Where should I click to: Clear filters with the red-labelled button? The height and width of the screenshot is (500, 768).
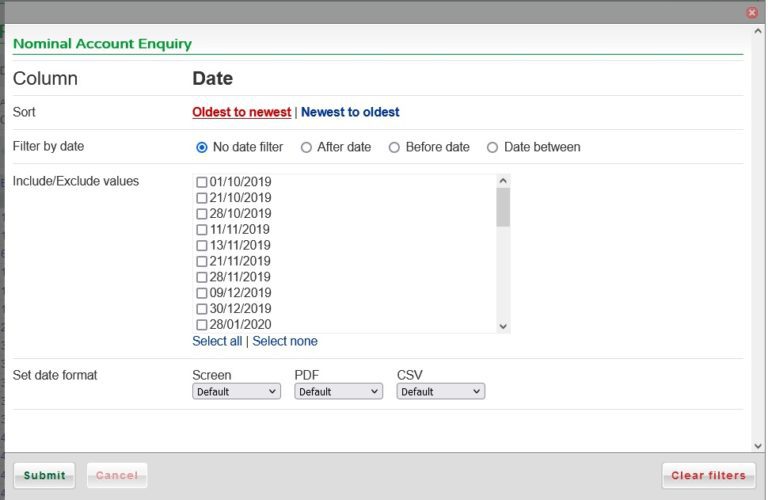coord(708,476)
